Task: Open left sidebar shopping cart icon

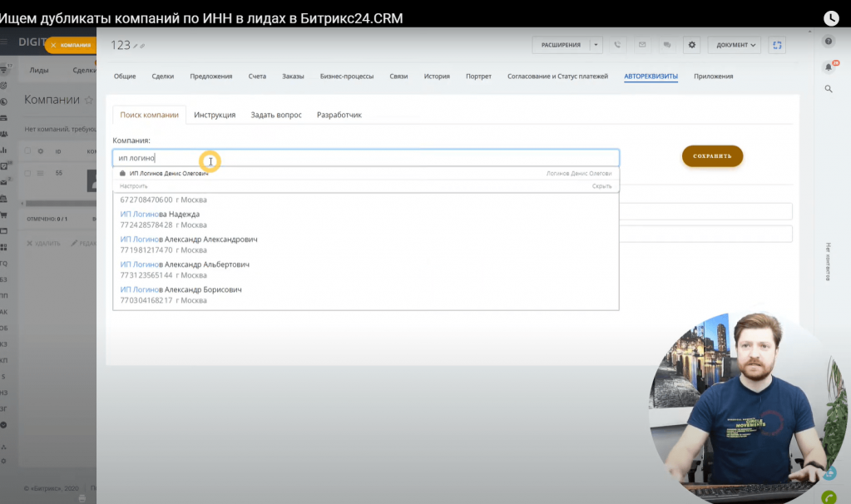Action: pos(4,215)
